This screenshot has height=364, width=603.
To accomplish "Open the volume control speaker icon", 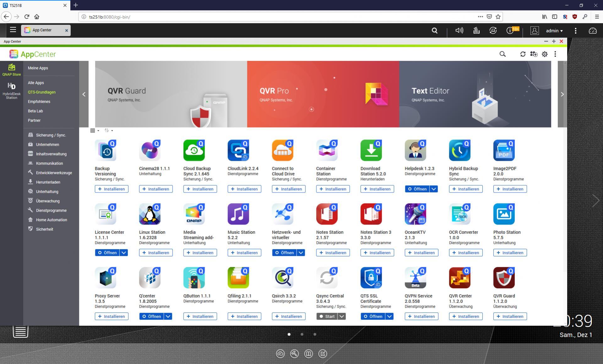I will coord(459,30).
